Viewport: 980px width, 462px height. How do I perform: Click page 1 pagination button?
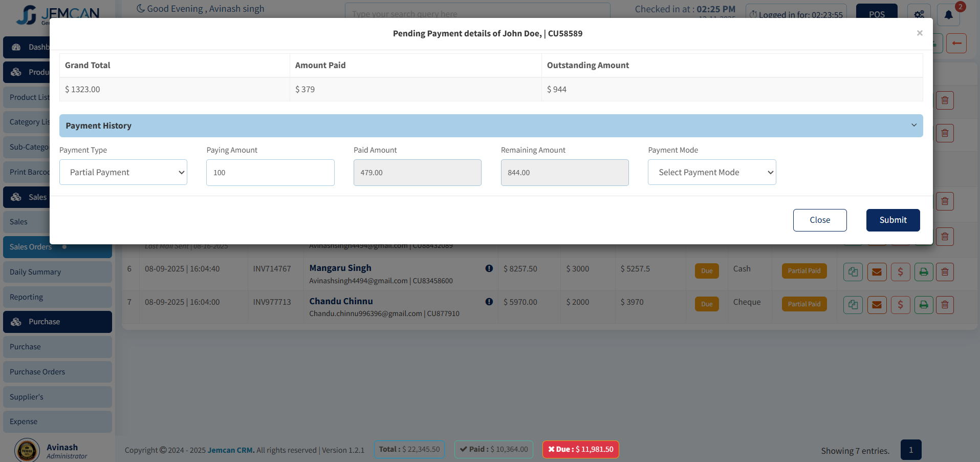(x=910, y=450)
